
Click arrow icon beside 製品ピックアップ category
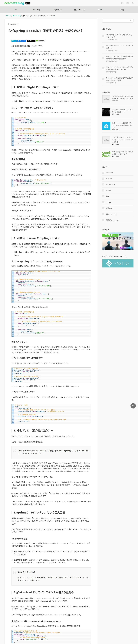pos(103,220)
